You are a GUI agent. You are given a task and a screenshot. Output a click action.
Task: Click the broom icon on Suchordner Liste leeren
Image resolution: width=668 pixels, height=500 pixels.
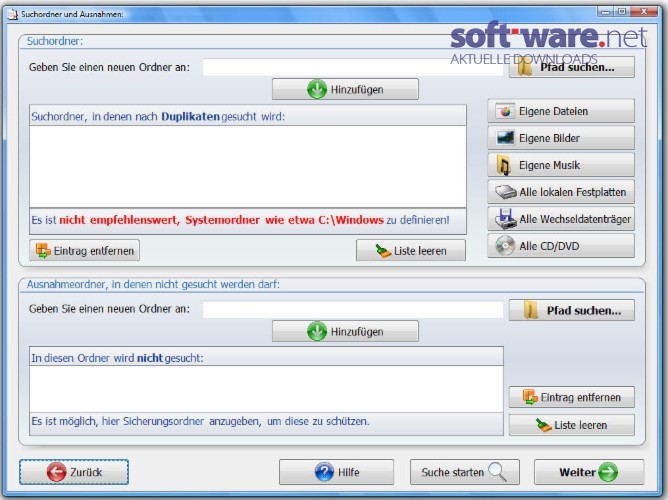pos(383,251)
